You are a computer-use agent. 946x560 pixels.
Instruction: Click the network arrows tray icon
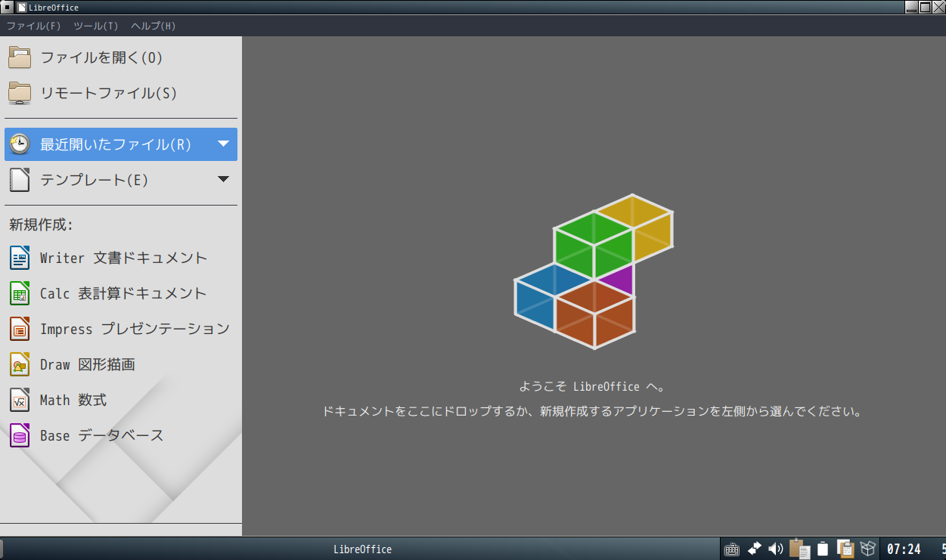point(754,549)
